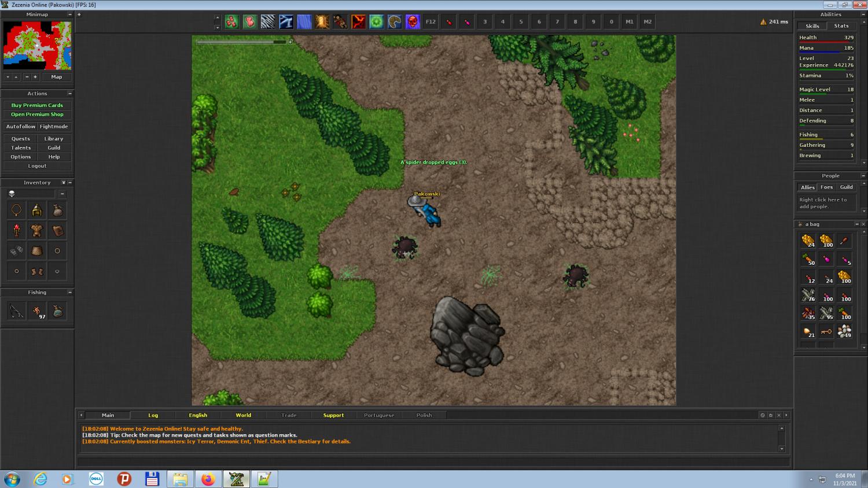The image size is (868, 488).
Task: Switch Abilities panel to Stats
Action: [841, 26]
